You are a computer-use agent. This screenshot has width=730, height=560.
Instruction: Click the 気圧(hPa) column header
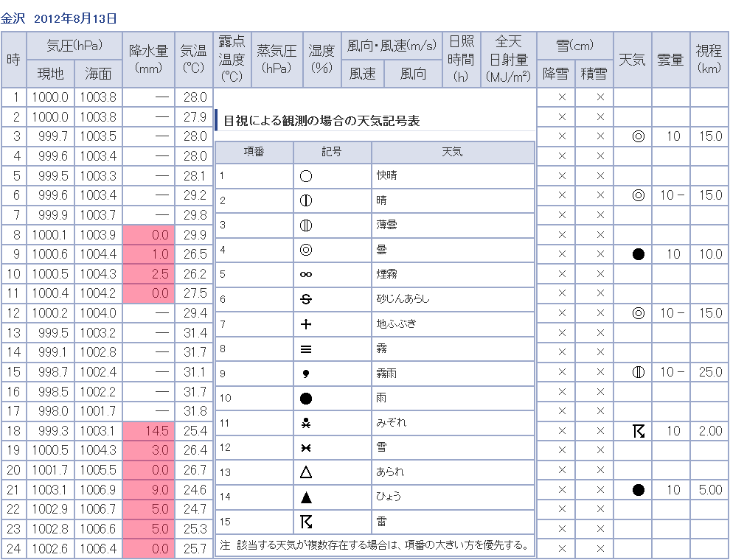tap(74, 46)
